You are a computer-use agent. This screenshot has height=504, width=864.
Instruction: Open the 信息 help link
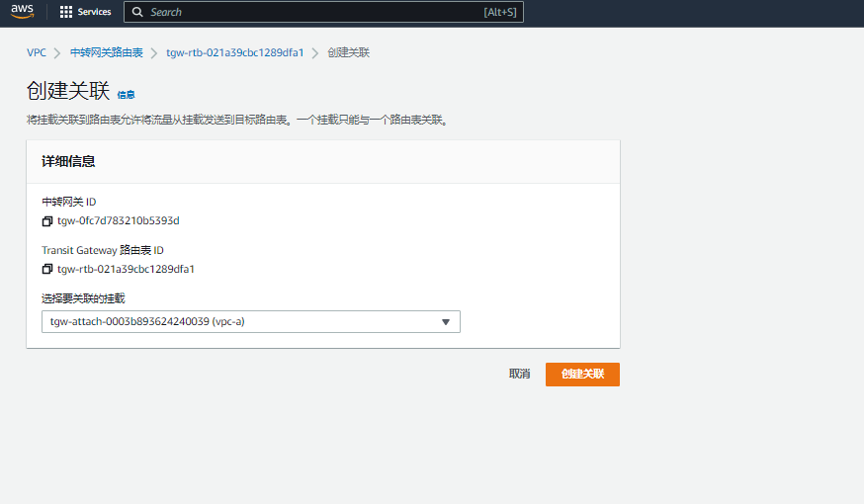[126, 95]
